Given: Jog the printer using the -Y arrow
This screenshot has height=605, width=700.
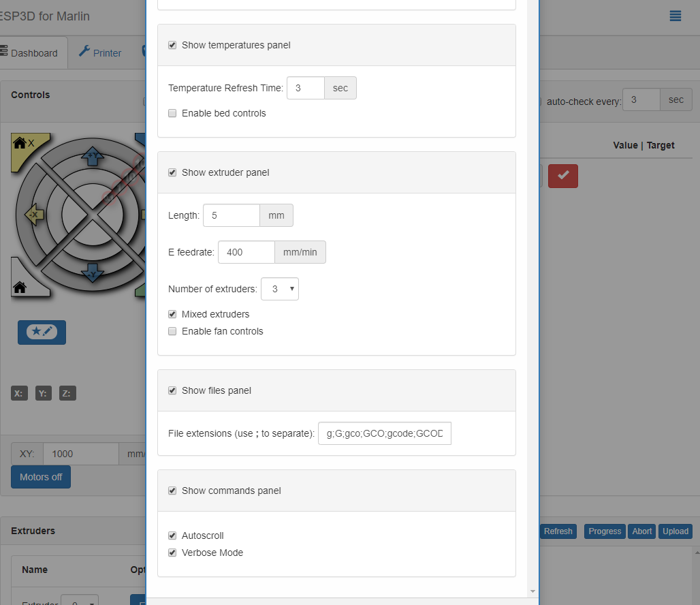Looking at the screenshot, I should 92,273.
